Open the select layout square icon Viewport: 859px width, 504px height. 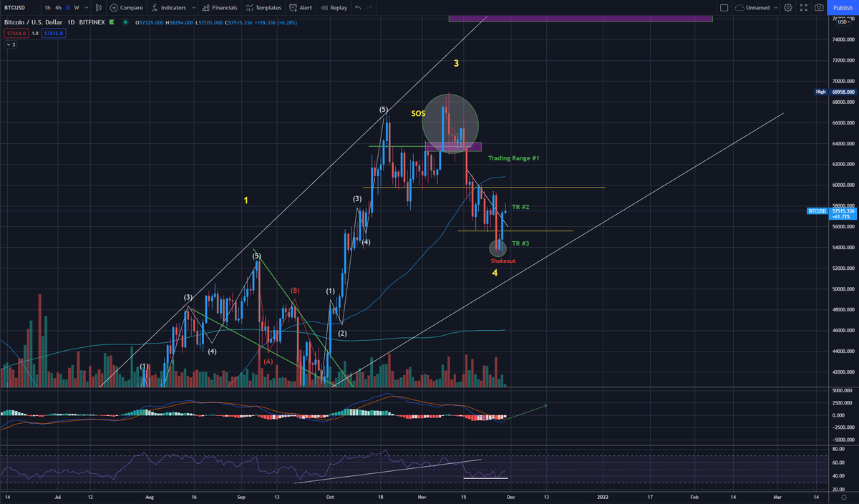(x=723, y=7)
